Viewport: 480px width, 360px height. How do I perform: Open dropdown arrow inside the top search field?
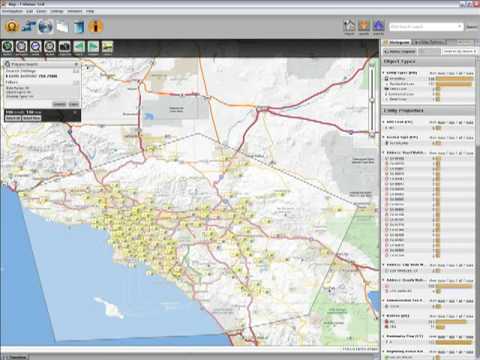pos(460,27)
